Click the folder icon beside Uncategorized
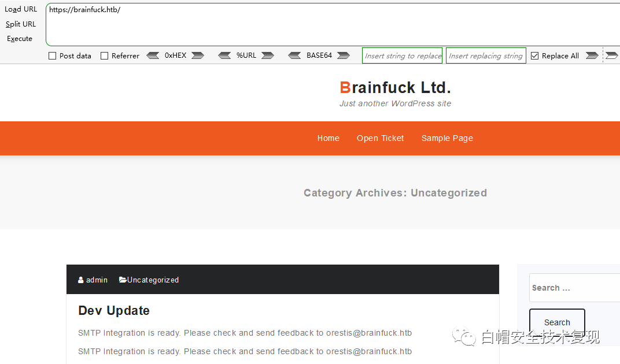Screen dimensions: 620x364 click(123, 280)
